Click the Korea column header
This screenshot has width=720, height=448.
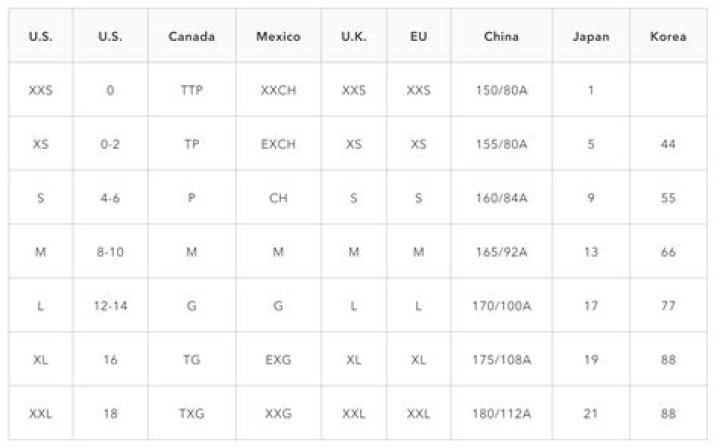tap(668, 36)
